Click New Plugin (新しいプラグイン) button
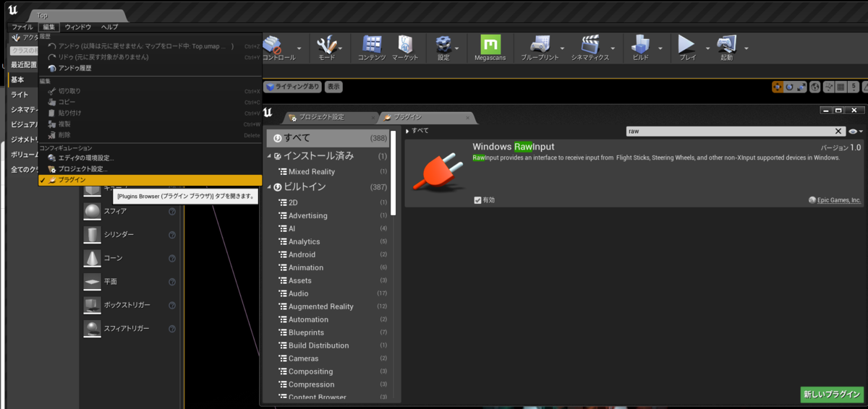The width and height of the screenshot is (868, 409). (832, 395)
